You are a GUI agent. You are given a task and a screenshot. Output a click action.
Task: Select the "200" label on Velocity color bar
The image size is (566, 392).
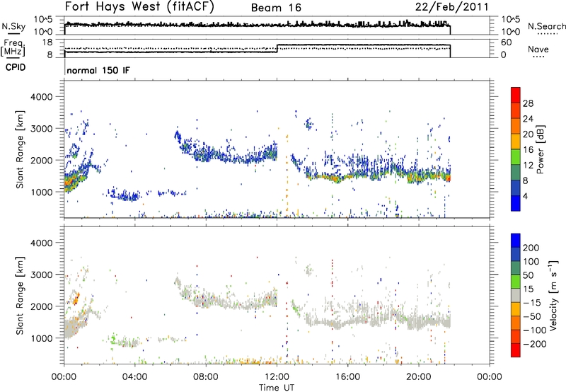pyautogui.click(x=531, y=248)
